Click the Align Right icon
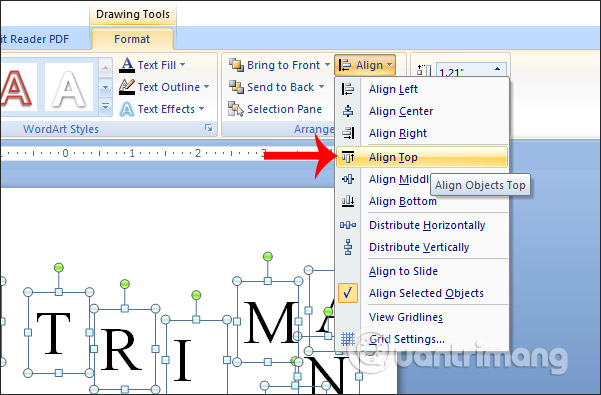The image size is (601, 395). click(x=348, y=133)
